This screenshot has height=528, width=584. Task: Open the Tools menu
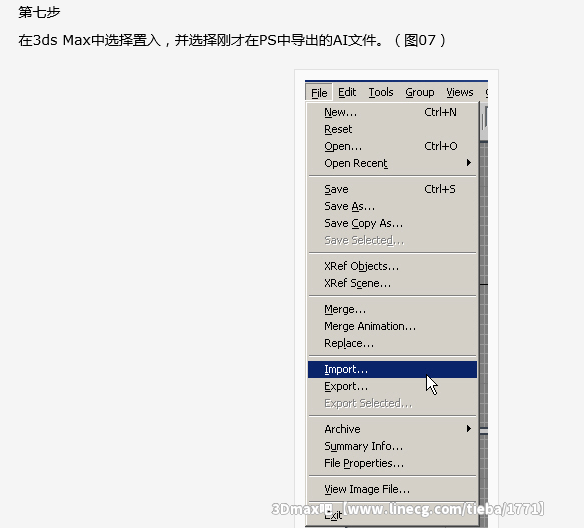(381, 92)
